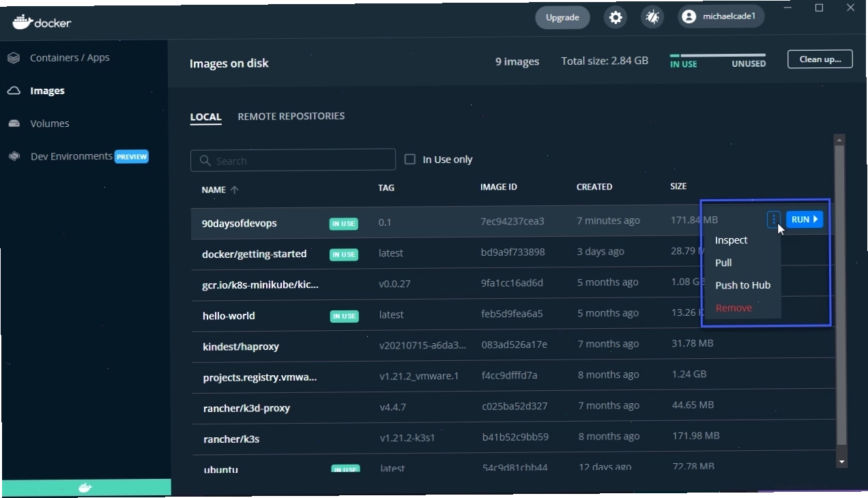Screen dimensions: 868x498
Task: Click the RUN button for 90daysofdevops
Action: tap(805, 220)
